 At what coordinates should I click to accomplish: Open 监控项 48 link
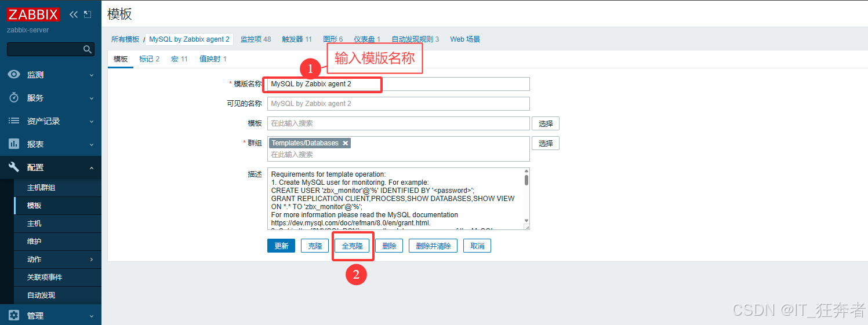click(256, 39)
